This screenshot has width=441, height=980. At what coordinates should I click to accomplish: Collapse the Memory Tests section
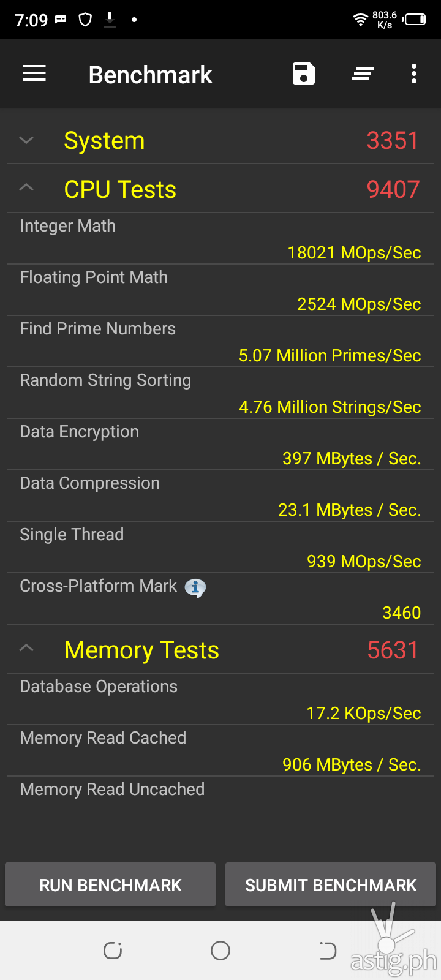(26, 649)
